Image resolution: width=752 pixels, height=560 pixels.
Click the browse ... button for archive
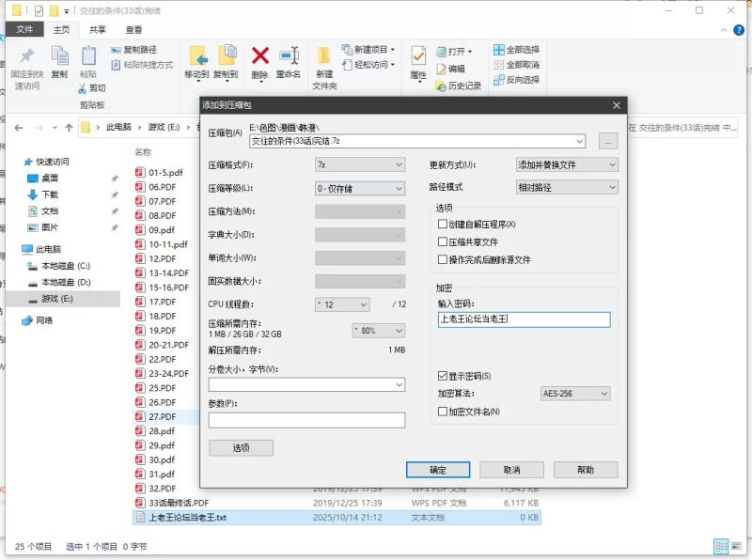pos(608,142)
